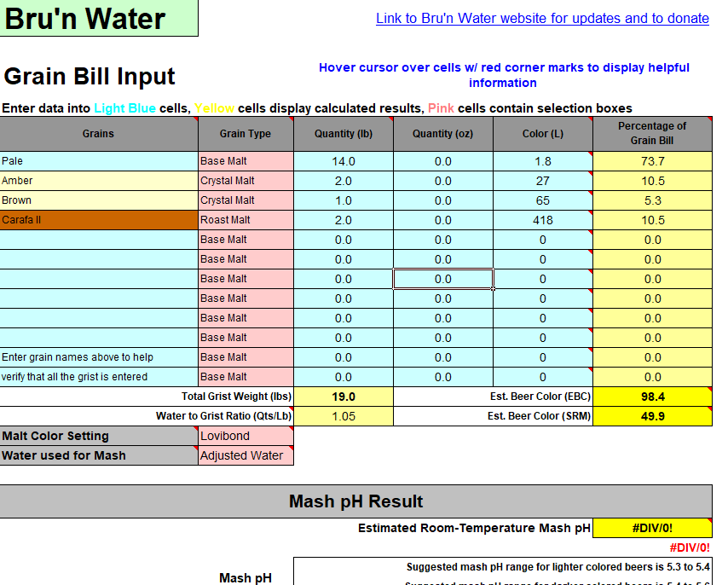Open the Lovibond malt color setting selector

246,436
